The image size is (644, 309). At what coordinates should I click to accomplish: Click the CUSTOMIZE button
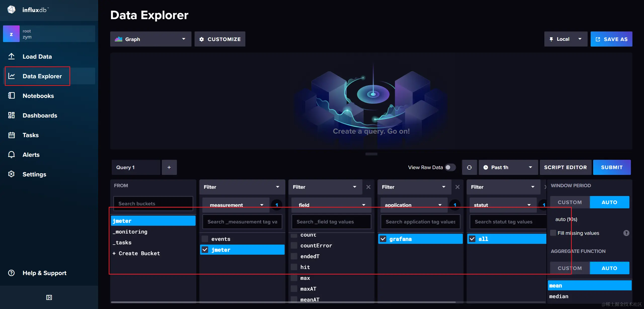coord(220,39)
